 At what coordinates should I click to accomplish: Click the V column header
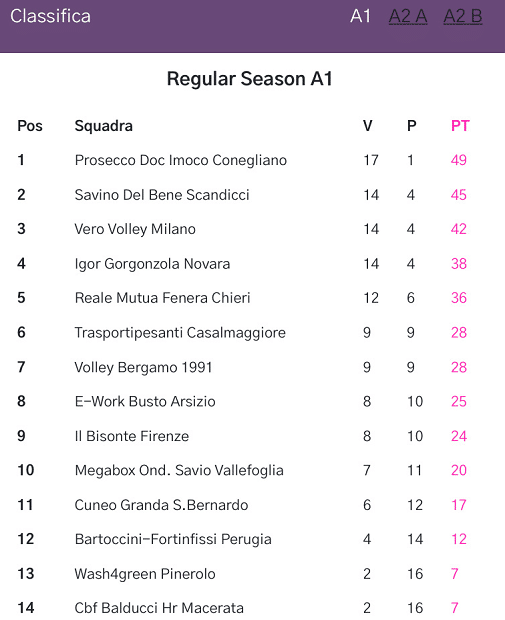coord(367,126)
